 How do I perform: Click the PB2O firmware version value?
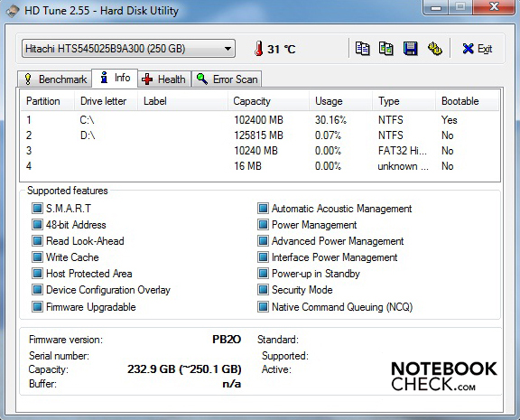227,340
